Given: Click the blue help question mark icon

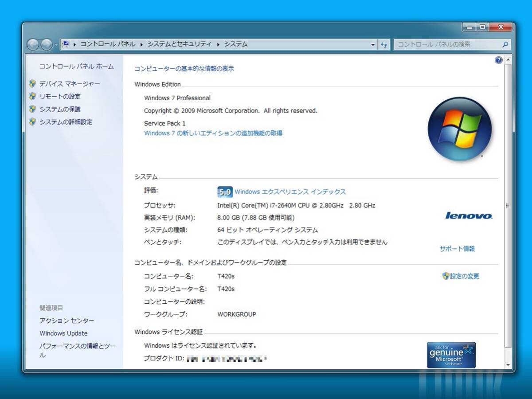Looking at the screenshot, I should pos(498,60).
